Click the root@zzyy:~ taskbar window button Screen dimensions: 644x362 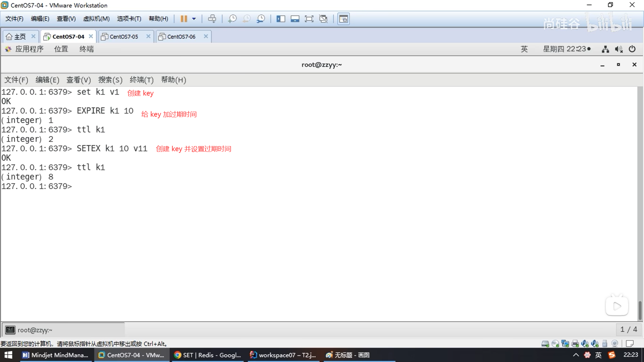(x=35, y=330)
